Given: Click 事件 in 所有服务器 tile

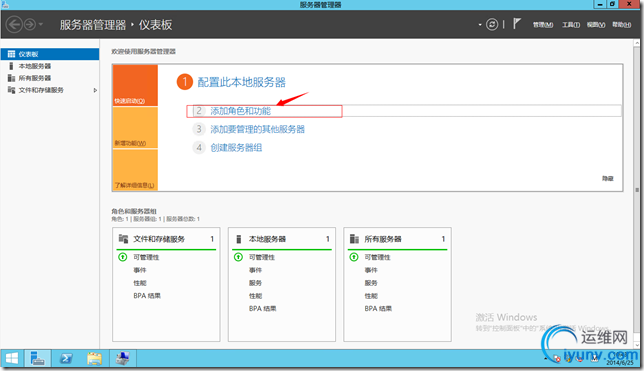Looking at the screenshot, I should point(371,270).
